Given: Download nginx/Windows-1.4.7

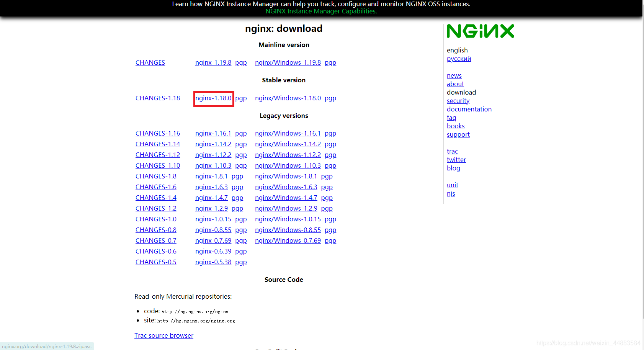Looking at the screenshot, I should coord(286,198).
